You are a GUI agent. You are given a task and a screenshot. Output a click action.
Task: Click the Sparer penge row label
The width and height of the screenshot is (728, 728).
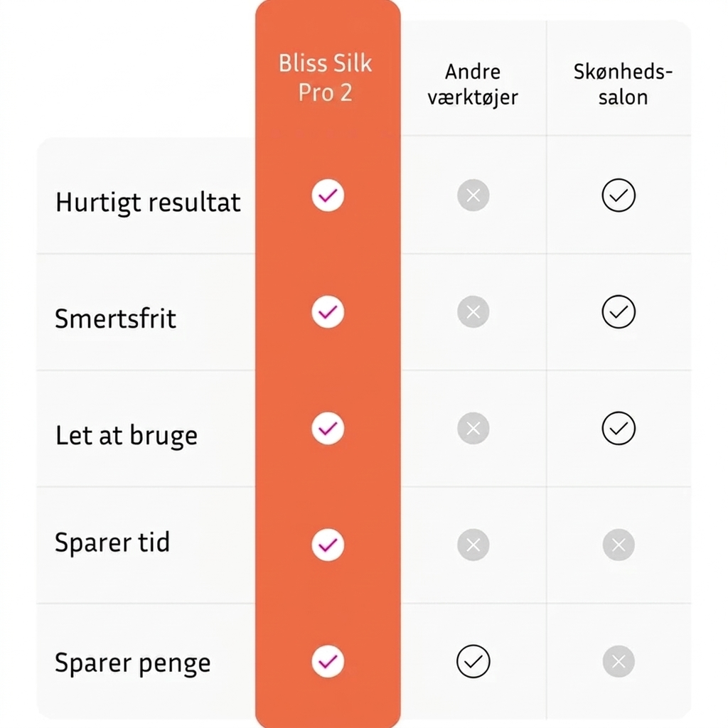(x=133, y=663)
